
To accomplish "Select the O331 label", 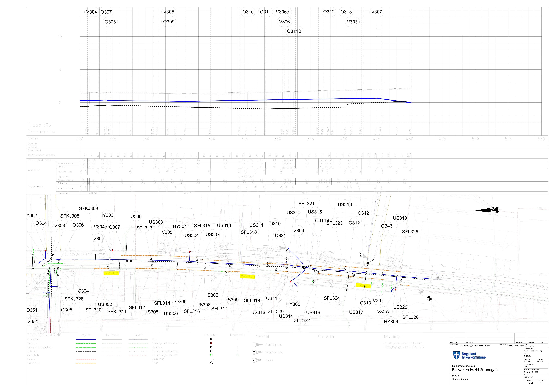I will tap(280, 236).
